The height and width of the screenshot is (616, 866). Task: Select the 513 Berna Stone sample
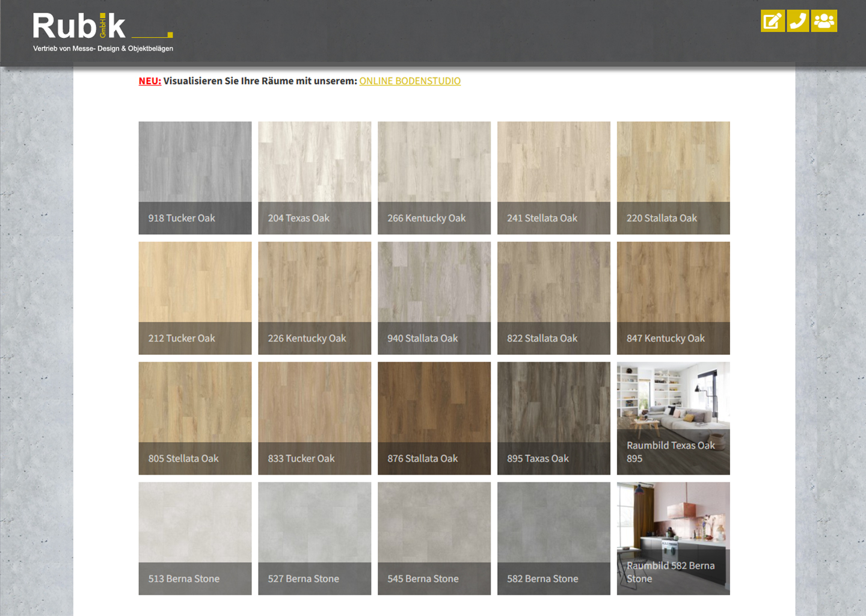[x=195, y=538]
